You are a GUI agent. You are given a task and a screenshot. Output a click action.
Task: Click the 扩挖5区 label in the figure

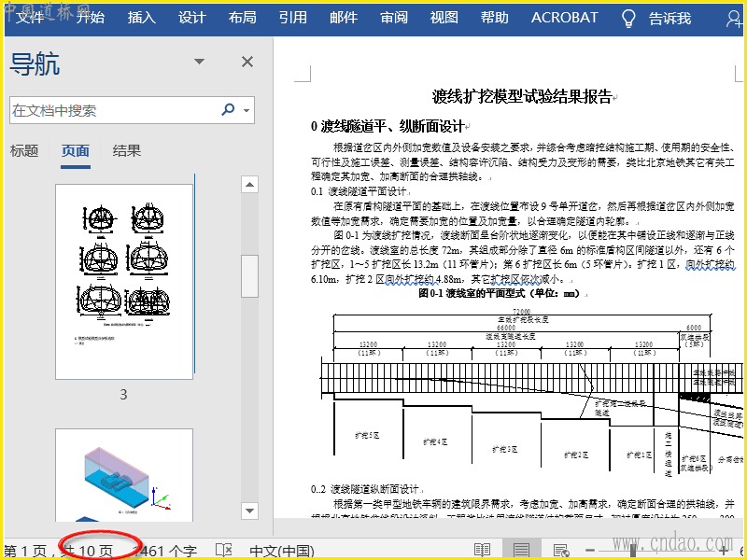click(x=367, y=435)
